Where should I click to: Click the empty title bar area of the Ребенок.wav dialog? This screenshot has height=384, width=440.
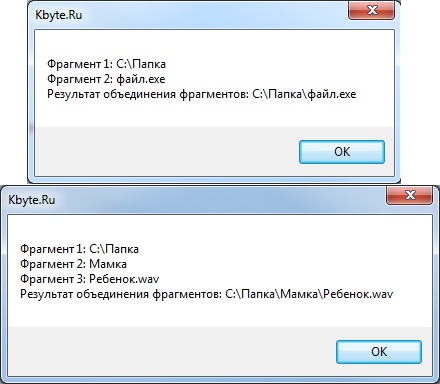pyautogui.click(x=220, y=200)
